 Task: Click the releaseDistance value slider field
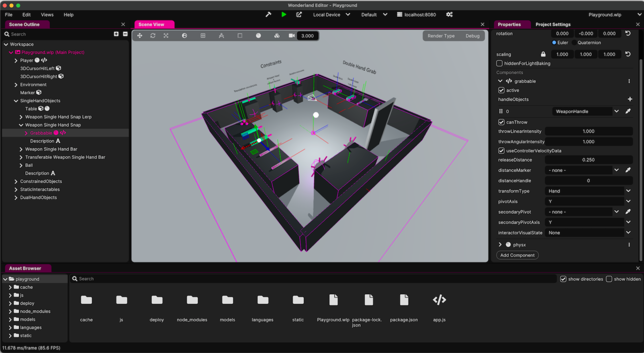pyautogui.click(x=588, y=160)
